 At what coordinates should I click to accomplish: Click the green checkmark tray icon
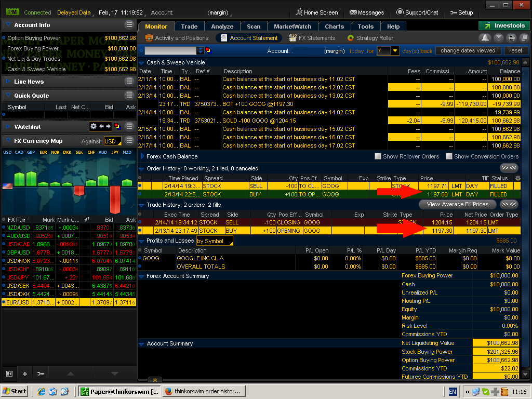486,392
